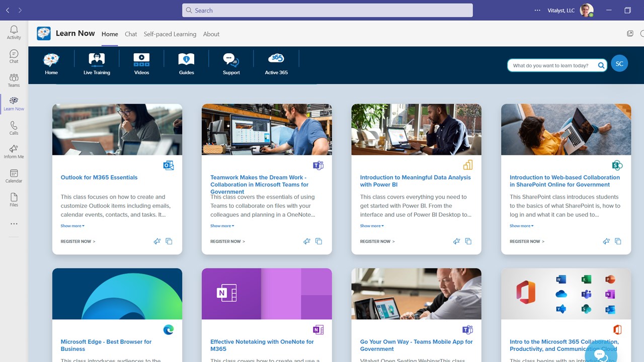The image size is (644, 362).
Task: Open the Self-paced Learning tab
Action: 170,34
